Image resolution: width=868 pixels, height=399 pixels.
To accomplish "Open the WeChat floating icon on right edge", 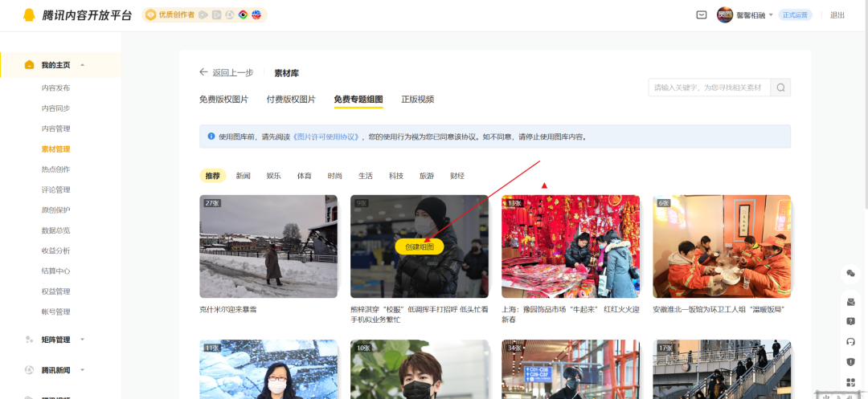I will click(851, 273).
